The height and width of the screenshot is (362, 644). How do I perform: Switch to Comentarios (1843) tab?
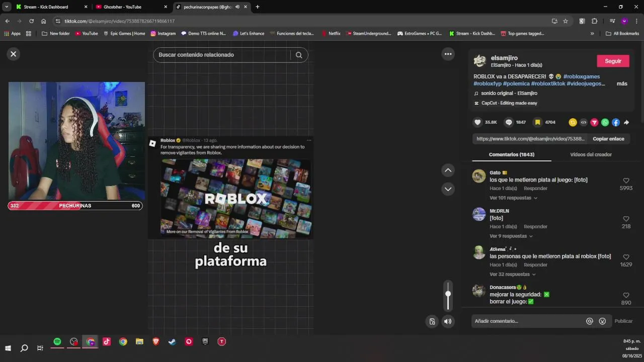click(512, 154)
